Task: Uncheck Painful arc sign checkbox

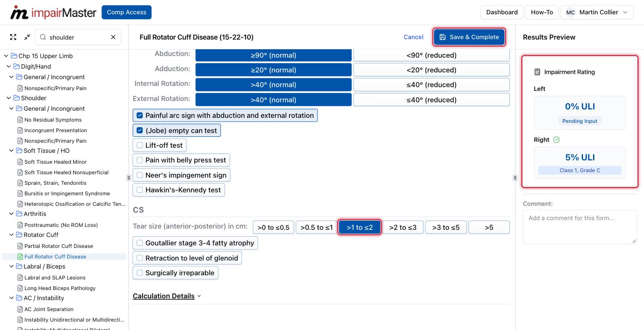Action: pyautogui.click(x=140, y=115)
